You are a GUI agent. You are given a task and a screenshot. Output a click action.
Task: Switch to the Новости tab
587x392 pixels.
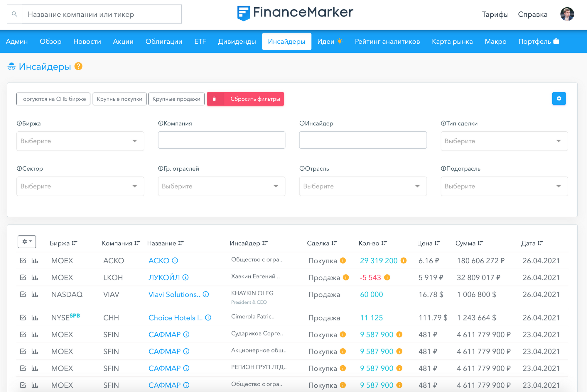(x=87, y=41)
